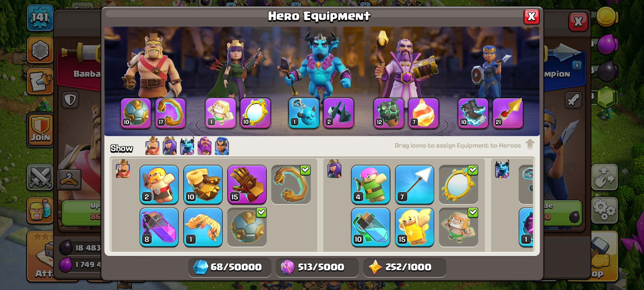Choose the level 8 Rage Vial equipment

tap(159, 227)
